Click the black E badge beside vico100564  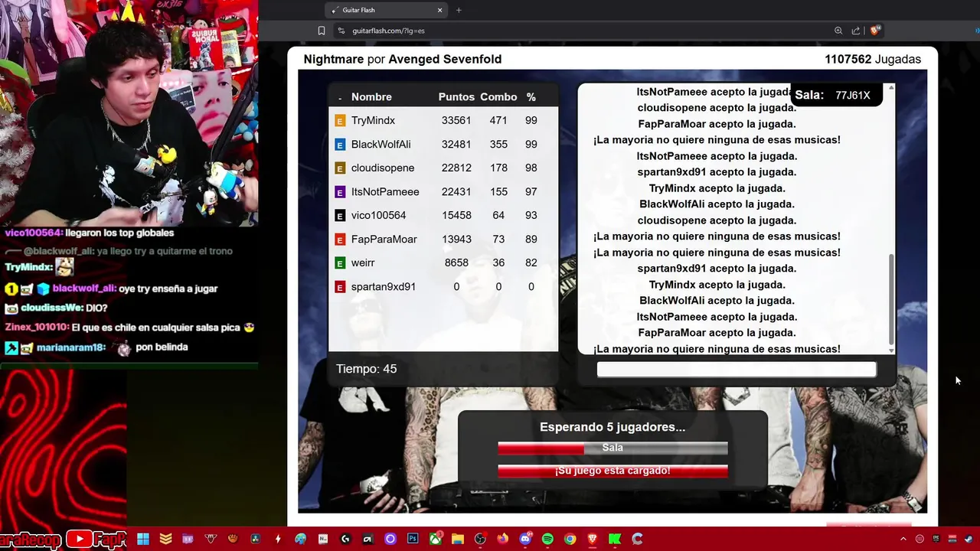click(x=340, y=216)
